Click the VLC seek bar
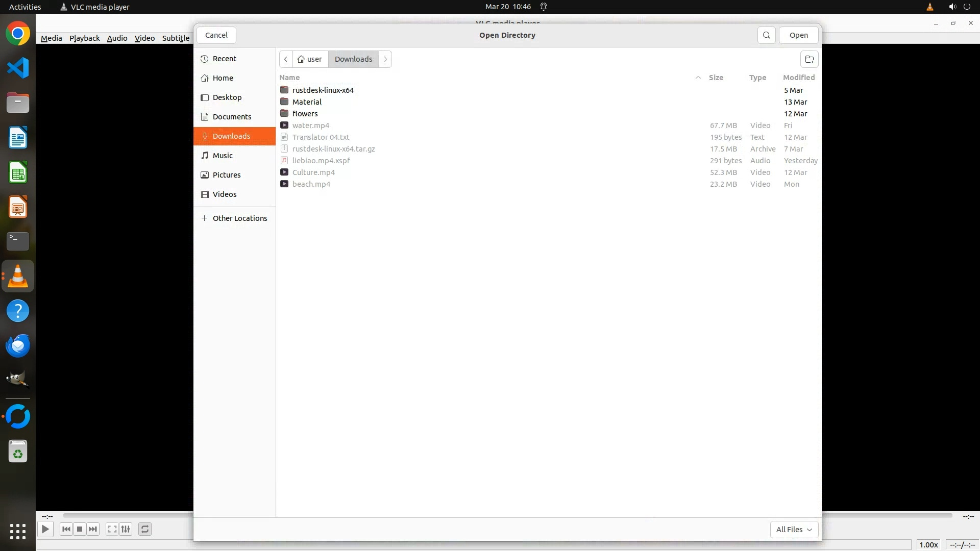This screenshot has width=980, height=551. coord(128,516)
